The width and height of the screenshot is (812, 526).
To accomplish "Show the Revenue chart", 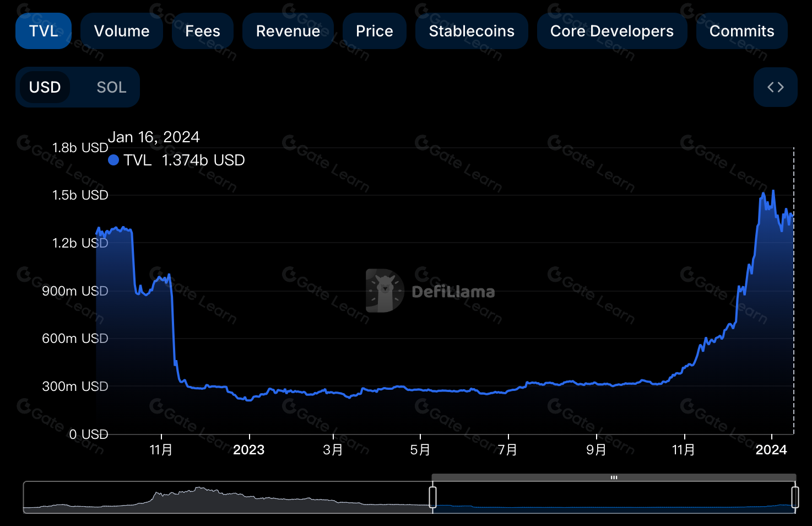I will [288, 31].
